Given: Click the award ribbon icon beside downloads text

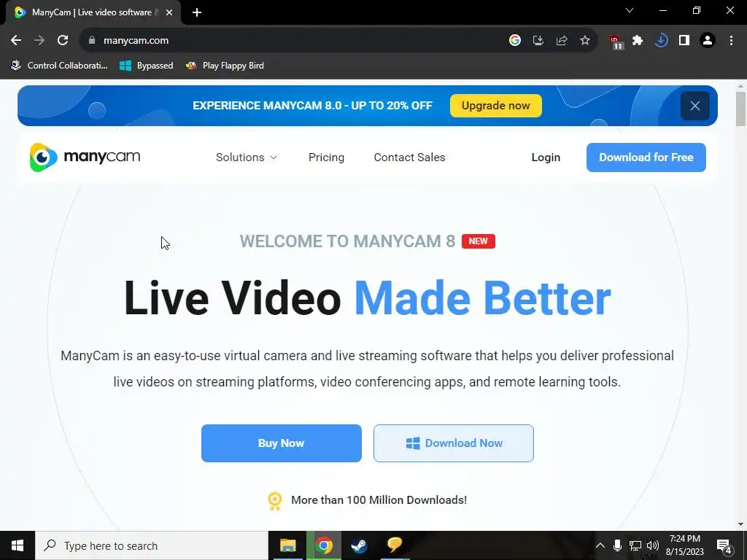Looking at the screenshot, I should coord(275,501).
